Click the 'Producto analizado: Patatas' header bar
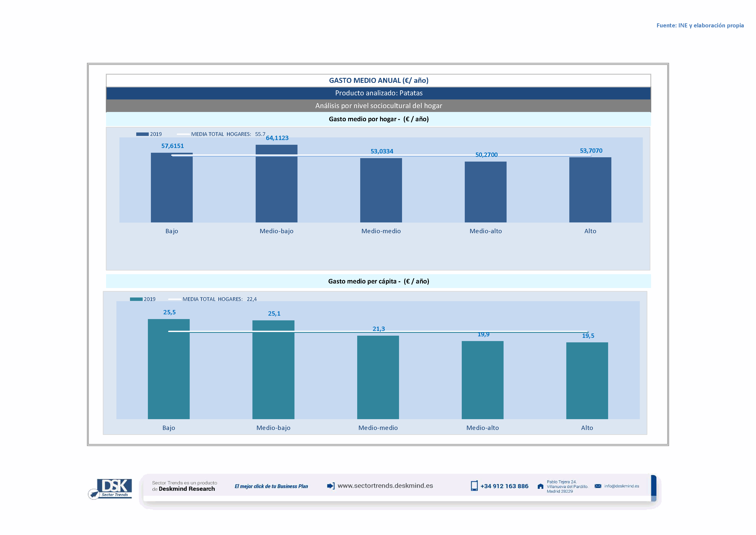 pos(378,93)
